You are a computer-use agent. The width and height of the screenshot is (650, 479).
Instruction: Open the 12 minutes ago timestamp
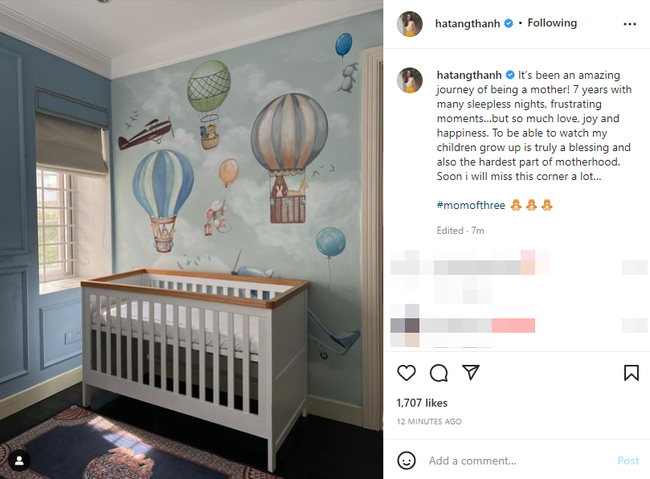(x=429, y=421)
